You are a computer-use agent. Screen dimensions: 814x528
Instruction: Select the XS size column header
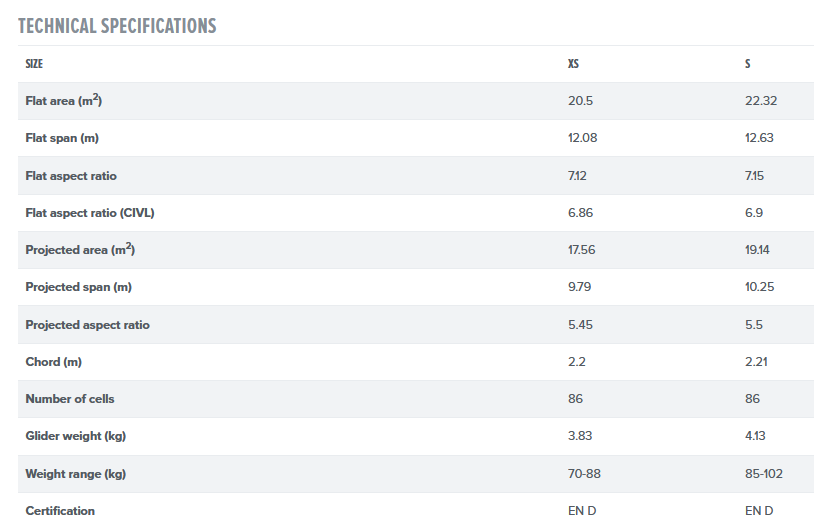pos(574,64)
